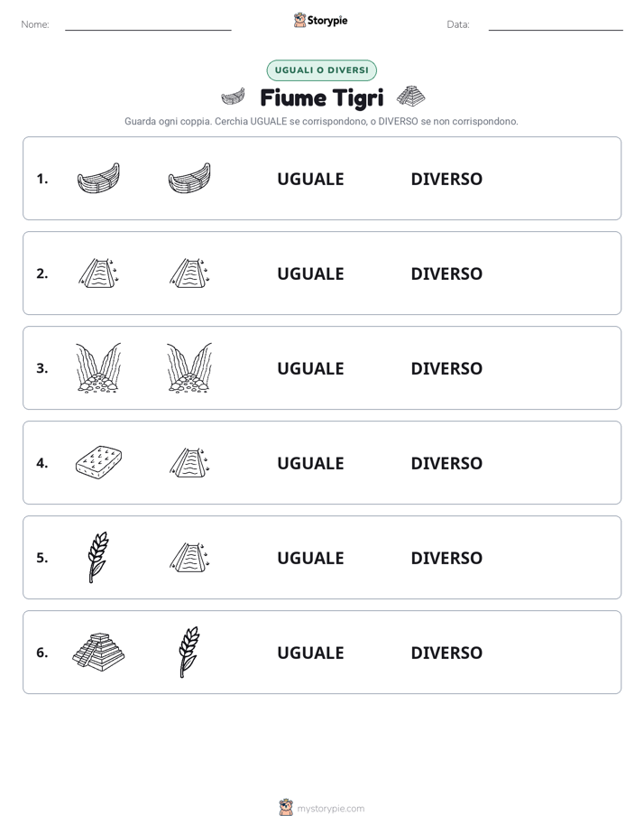Choose DIVERSO for question 6
The image size is (644, 834).
[x=446, y=653]
